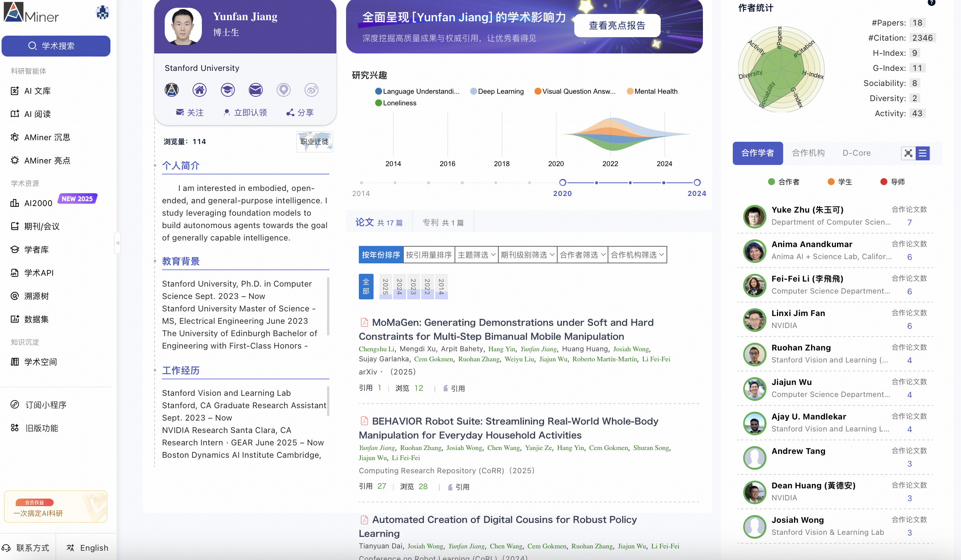Toggle the Deep Learning legend item

click(497, 91)
